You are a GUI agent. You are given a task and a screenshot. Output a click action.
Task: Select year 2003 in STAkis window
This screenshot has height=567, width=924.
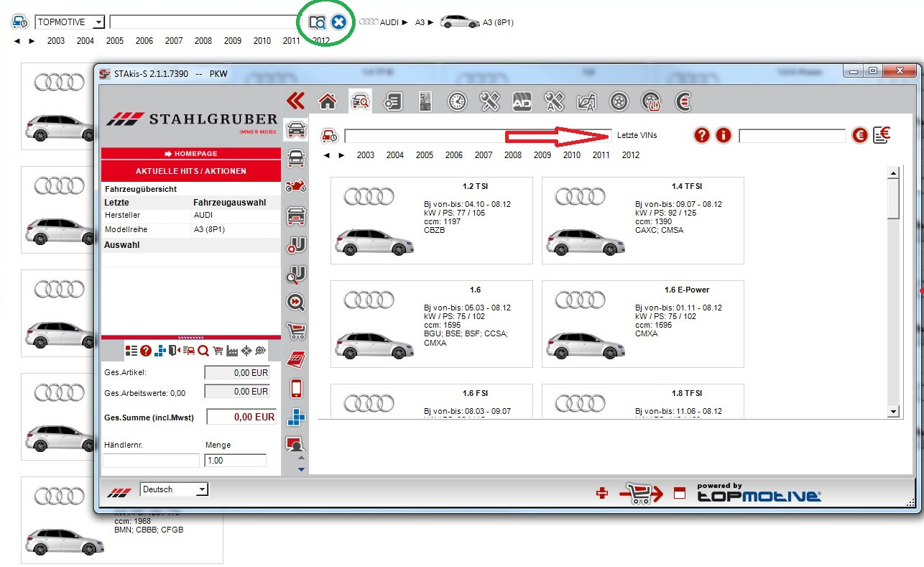coord(366,155)
